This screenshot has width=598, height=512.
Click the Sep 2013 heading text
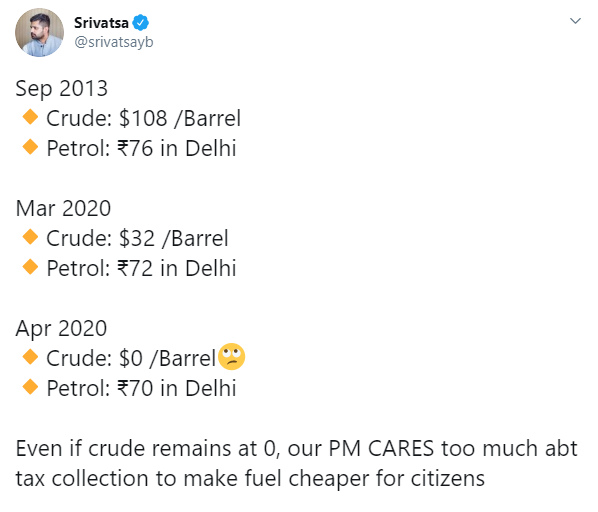click(x=62, y=89)
